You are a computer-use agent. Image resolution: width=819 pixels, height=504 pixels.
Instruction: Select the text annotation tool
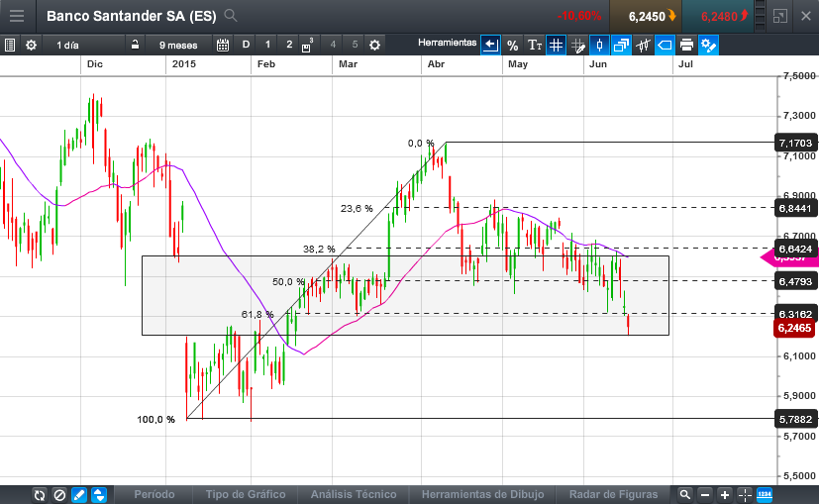point(535,45)
